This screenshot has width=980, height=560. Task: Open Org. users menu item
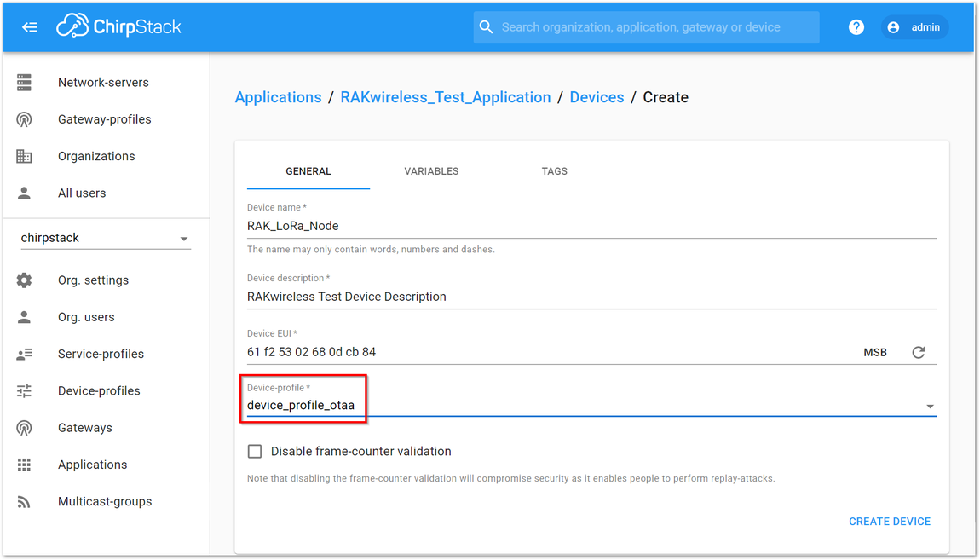point(86,317)
